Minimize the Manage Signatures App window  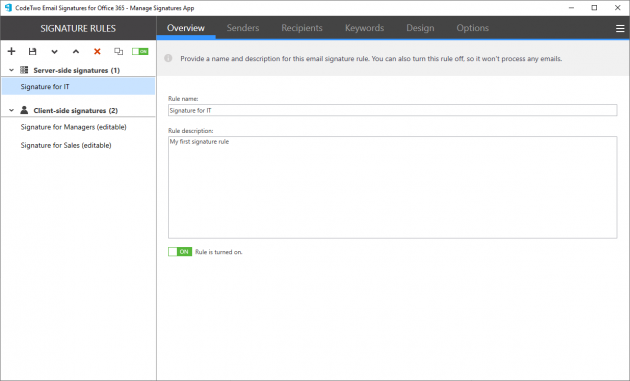pyautogui.click(x=571, y=8)
